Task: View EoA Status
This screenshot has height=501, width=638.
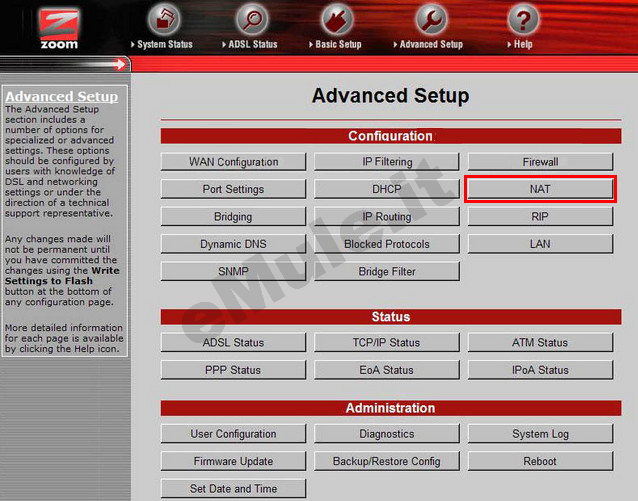Action: coord(387,370)
